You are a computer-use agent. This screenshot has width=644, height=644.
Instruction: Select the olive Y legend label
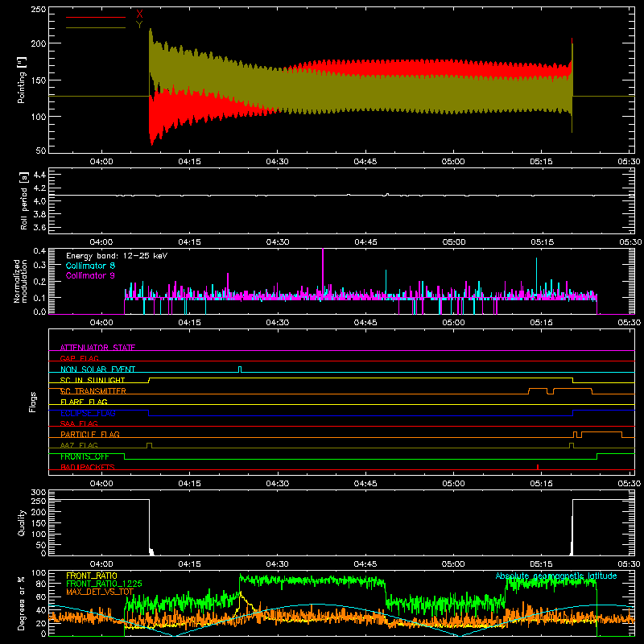pyautogui.click(x=139, y=25)
